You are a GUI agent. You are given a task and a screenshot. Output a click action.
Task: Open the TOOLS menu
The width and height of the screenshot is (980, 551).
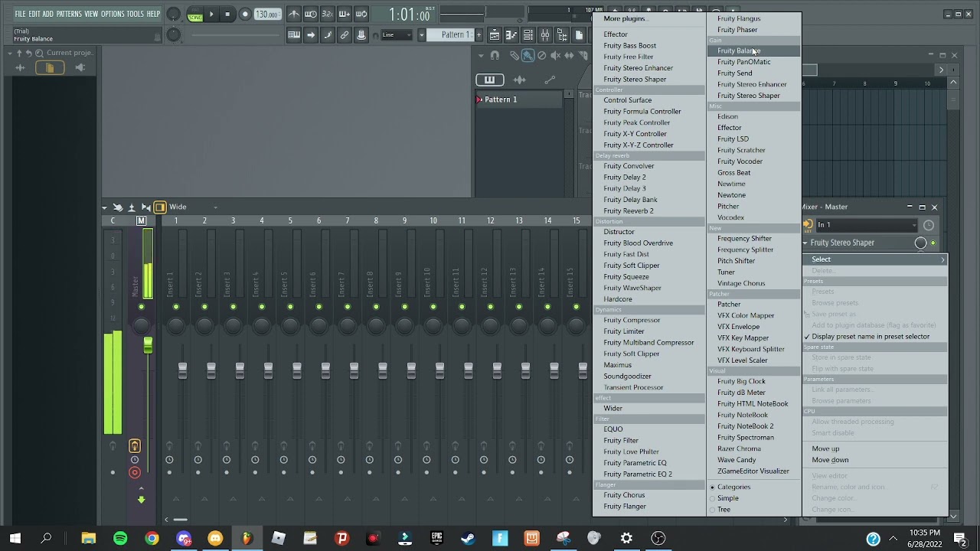pos(135,14)
